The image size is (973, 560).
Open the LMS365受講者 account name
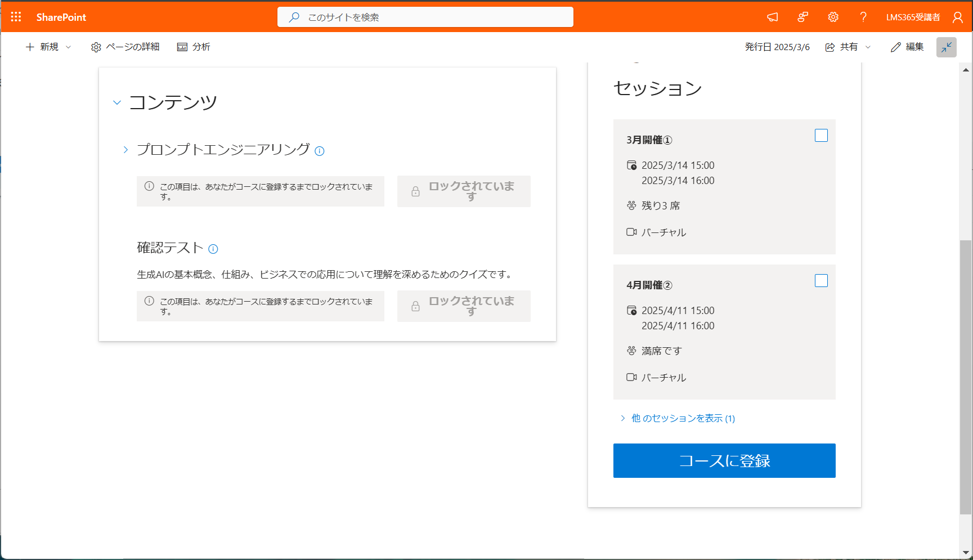click(913, 17)
